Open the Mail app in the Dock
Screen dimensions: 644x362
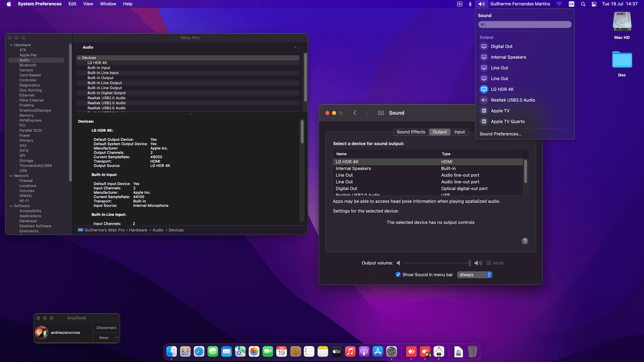click(x=226, y=351)
